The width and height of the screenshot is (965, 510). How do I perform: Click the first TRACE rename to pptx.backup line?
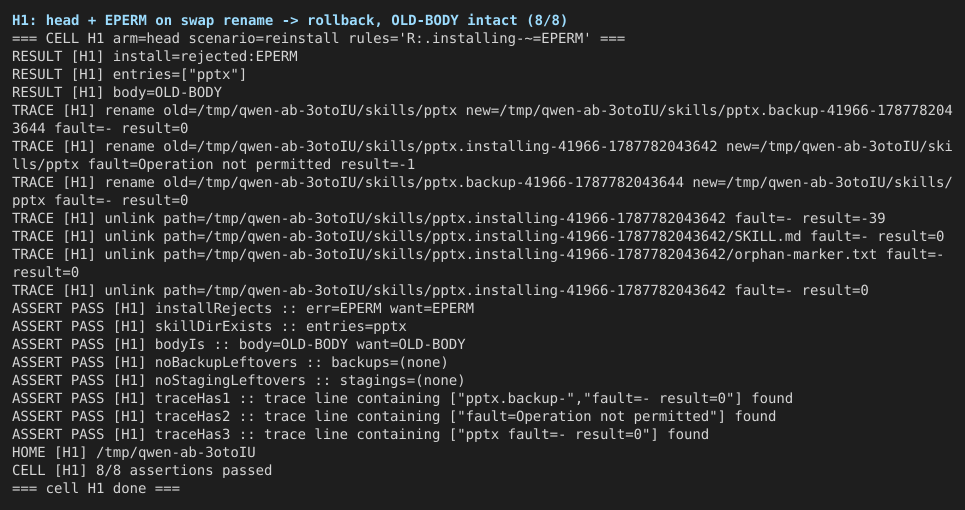[482, 119]
